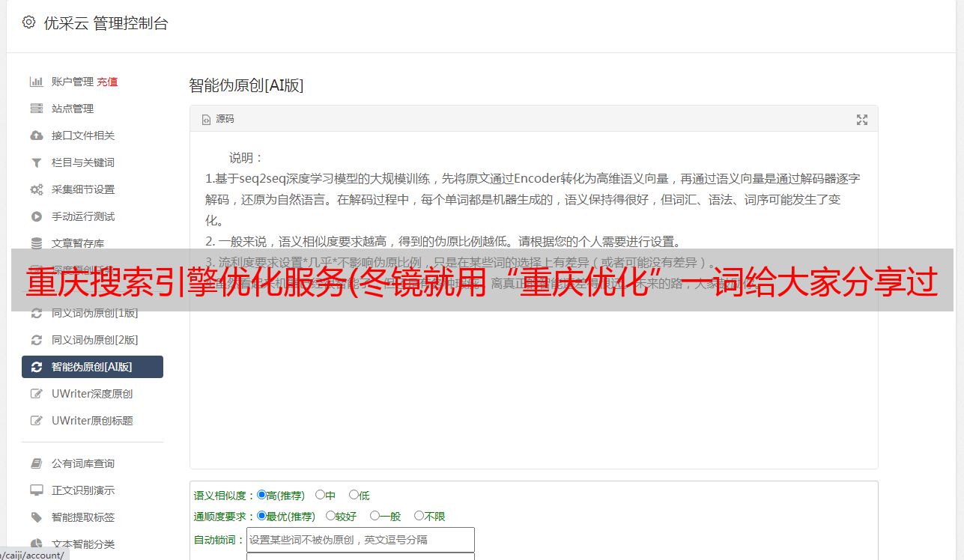Click the 说明 text inside the editor
This screenshot has height=560, width=964.
coord(246,158)
